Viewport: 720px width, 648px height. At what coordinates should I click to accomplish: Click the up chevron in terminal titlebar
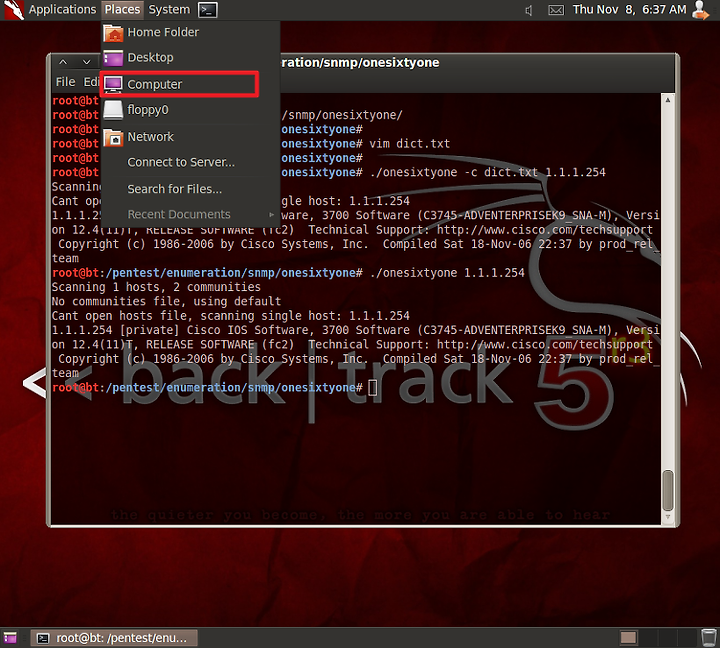tap(63, 62)
